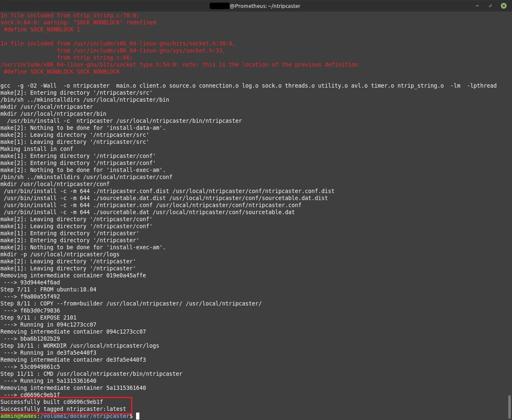Click 'In file included from ntrip_string.c:78:0:' line
This screenshot has width=512, height=420.
(70, 15)
